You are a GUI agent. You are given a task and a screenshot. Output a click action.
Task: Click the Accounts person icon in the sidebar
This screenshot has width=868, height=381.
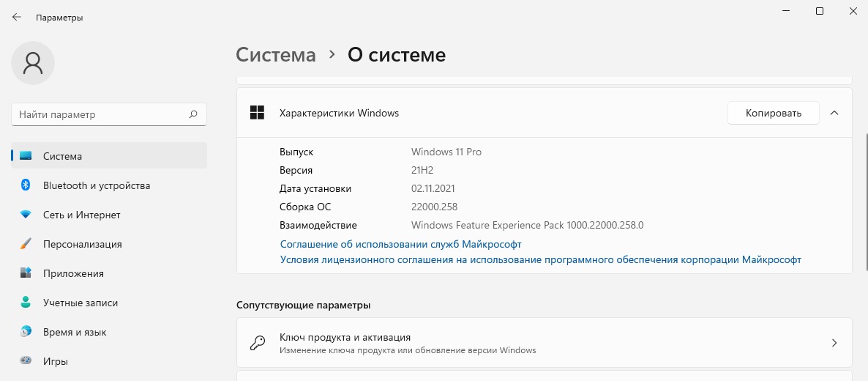click(x=26, y=303)
